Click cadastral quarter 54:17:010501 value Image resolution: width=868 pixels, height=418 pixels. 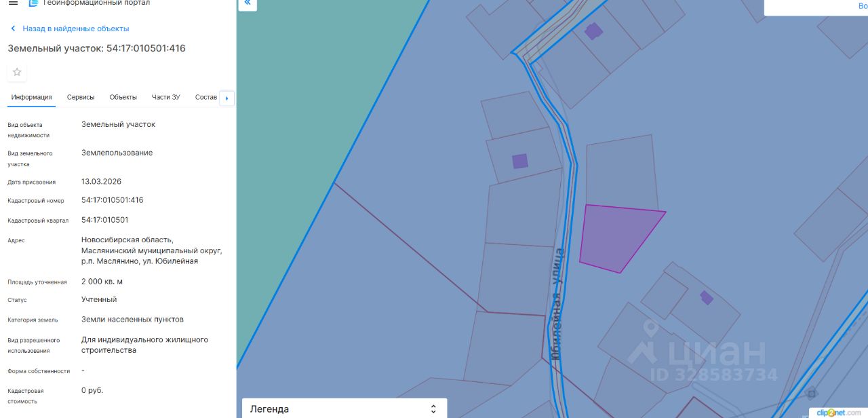[x=105, y=220]
